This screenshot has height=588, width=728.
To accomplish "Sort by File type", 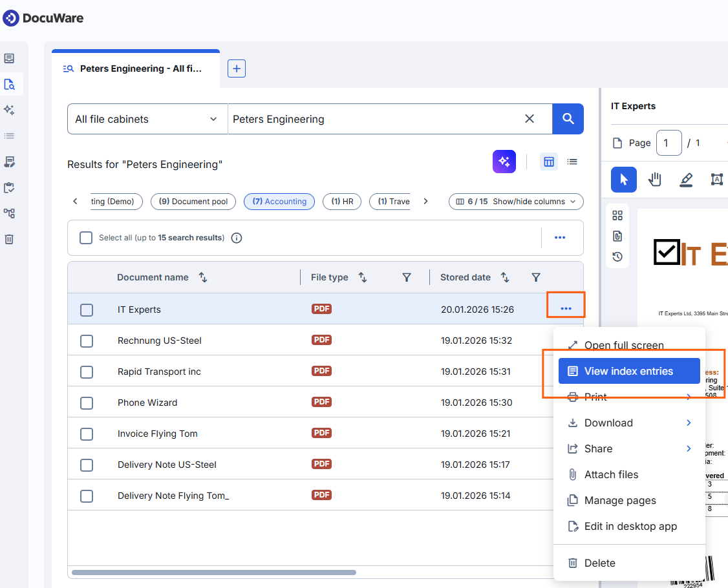I will point(363,278).
